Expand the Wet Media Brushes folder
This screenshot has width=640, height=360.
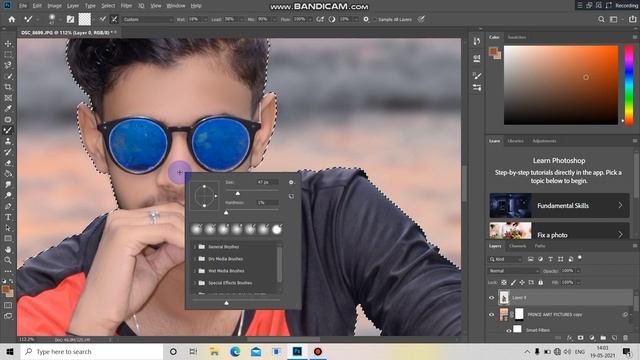point(195,271)
